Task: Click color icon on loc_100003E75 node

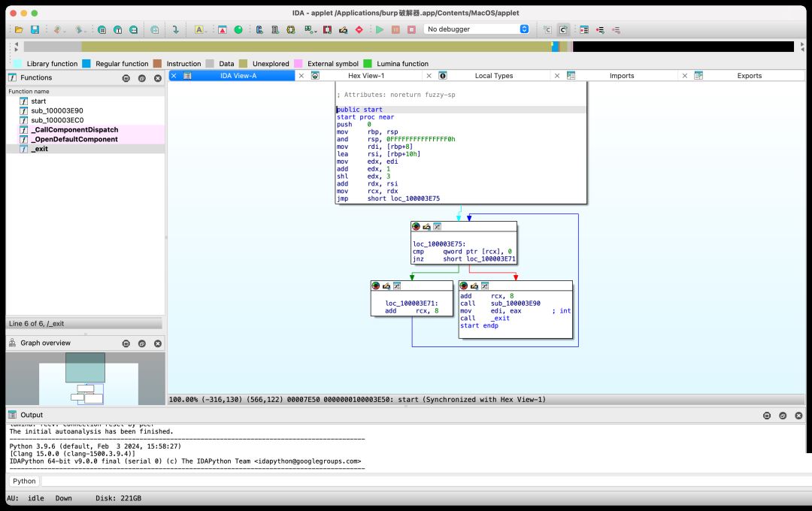Action: [x=416, y=226]
